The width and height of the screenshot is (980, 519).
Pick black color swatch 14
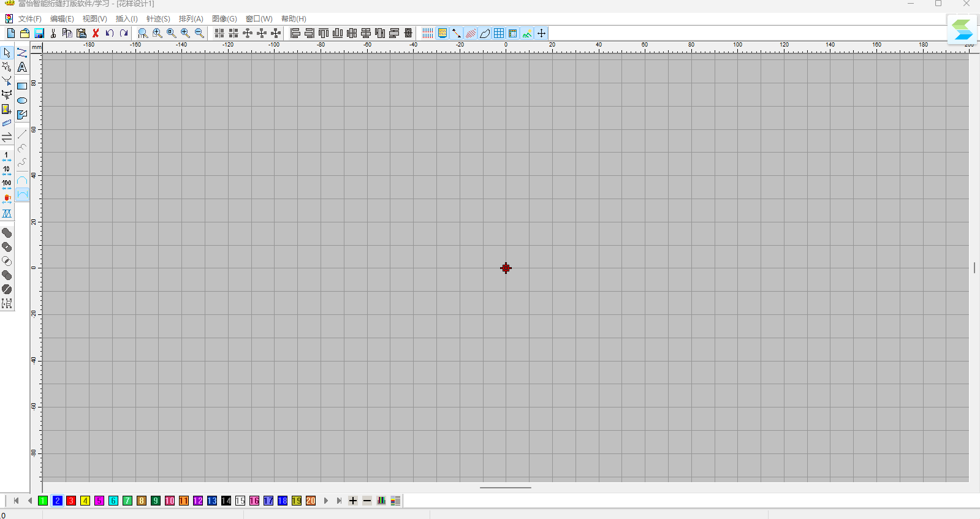point(226,501)
